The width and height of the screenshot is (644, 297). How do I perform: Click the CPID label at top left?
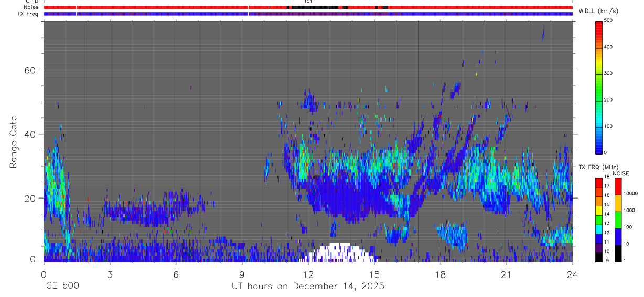(32, 2)
